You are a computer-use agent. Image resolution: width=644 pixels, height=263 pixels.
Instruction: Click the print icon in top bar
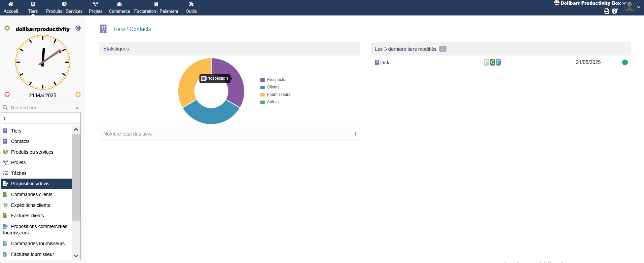tap(606, 11)
